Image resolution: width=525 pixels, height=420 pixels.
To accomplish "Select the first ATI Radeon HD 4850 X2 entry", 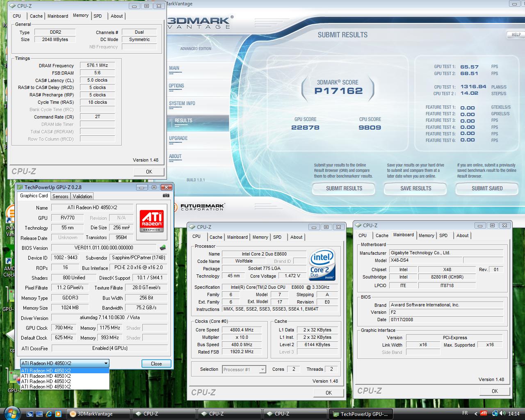I will click(x=65, y=370).
